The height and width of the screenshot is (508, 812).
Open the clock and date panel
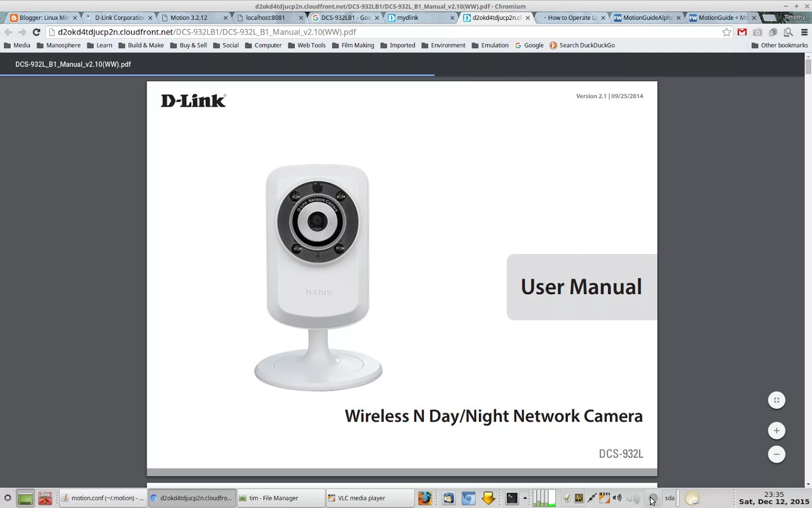(774, 498)
